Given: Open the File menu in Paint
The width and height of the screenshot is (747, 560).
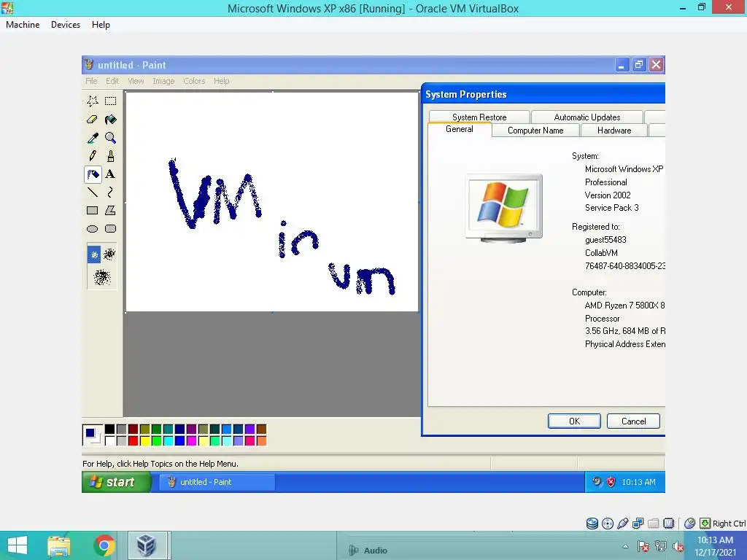Looking at the screenshot, I should click(x=91, y=81).
